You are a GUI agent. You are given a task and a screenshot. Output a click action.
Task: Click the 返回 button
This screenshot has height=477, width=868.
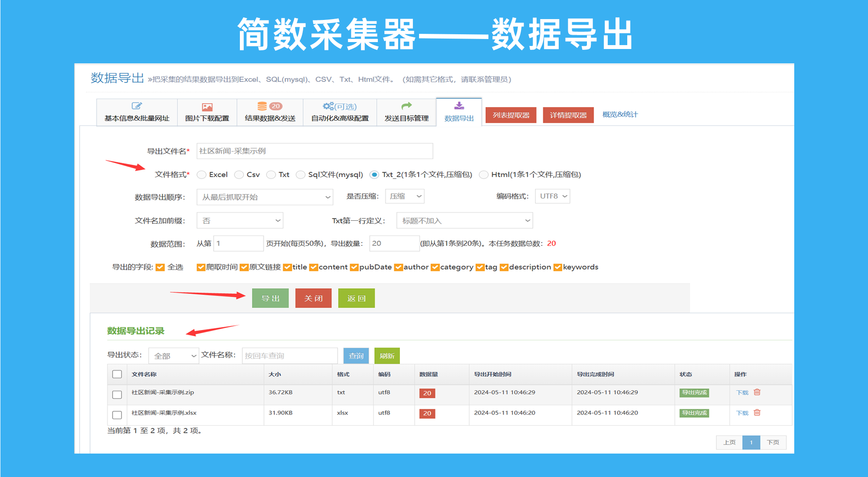(x=356, y=298)
